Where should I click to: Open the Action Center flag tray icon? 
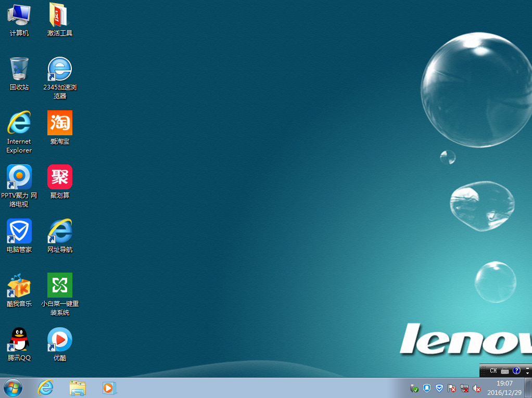click(452, 388)
